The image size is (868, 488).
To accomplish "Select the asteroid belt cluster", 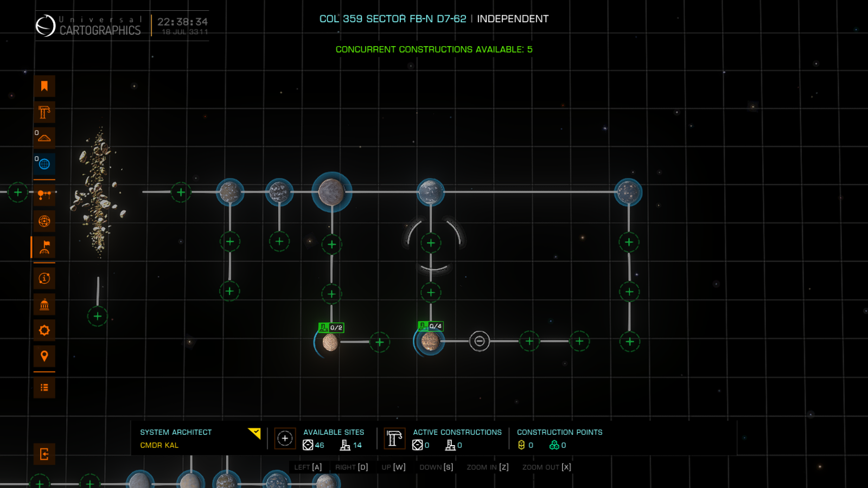I will [99, 192].
